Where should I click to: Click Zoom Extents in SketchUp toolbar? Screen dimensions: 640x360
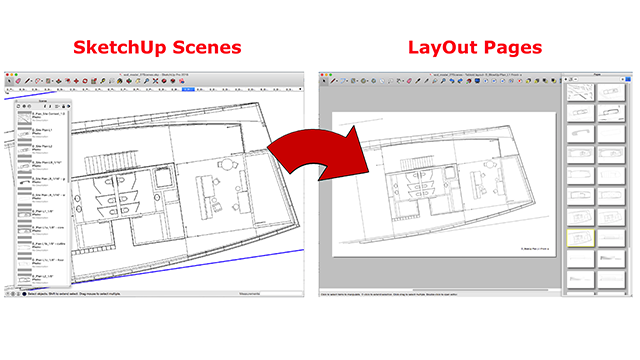coord(156,81)
